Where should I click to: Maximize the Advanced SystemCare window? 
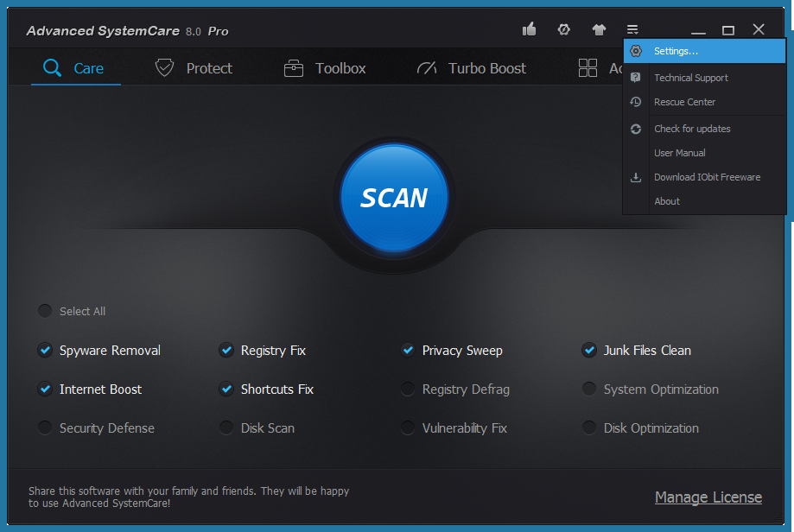click(x=728, y=30)
